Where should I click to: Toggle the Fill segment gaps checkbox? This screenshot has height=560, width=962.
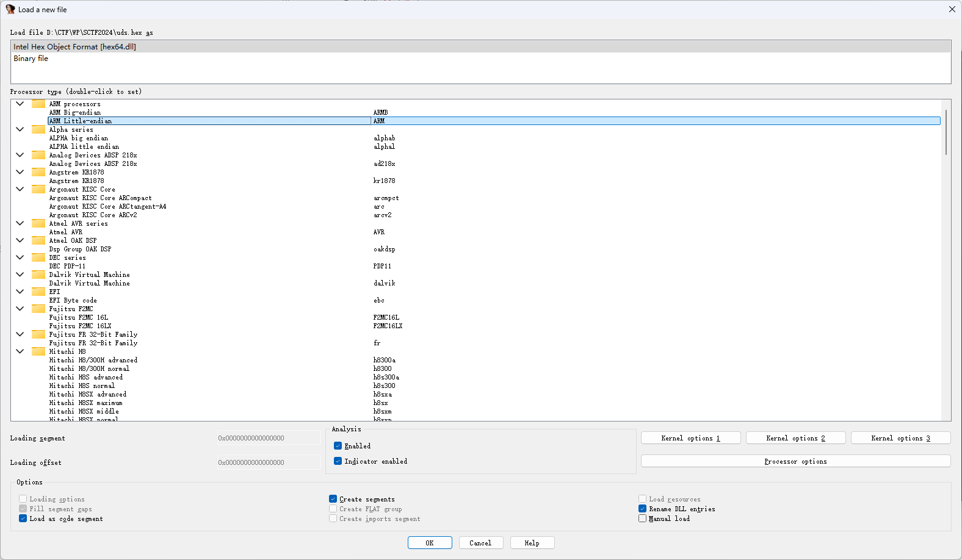23,509
